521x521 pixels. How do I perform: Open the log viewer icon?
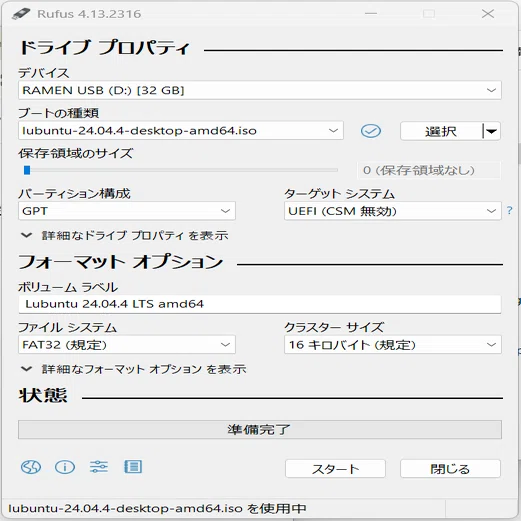coord(133,467)
